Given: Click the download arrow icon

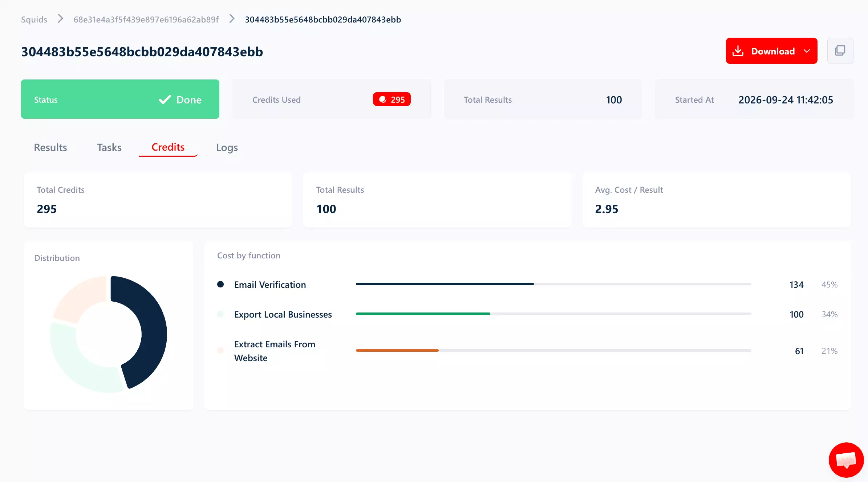Looking at the screenshot, I should click(738, 51).
